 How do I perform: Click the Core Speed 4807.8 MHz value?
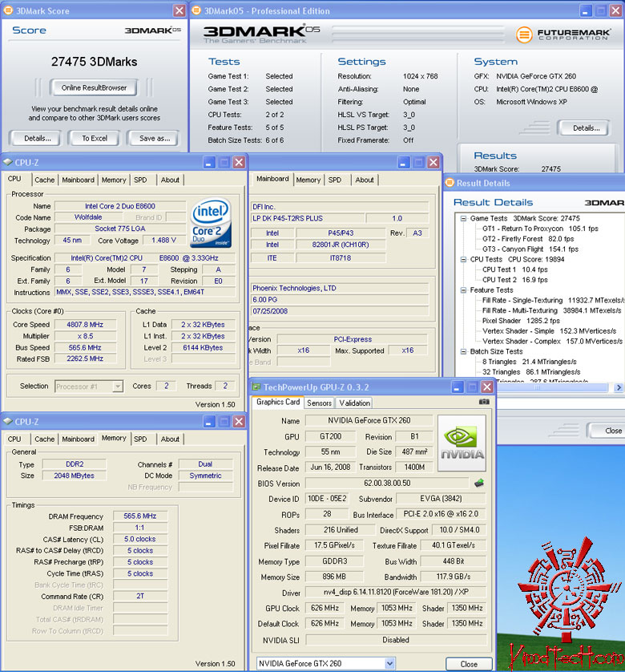pos(85,325)
